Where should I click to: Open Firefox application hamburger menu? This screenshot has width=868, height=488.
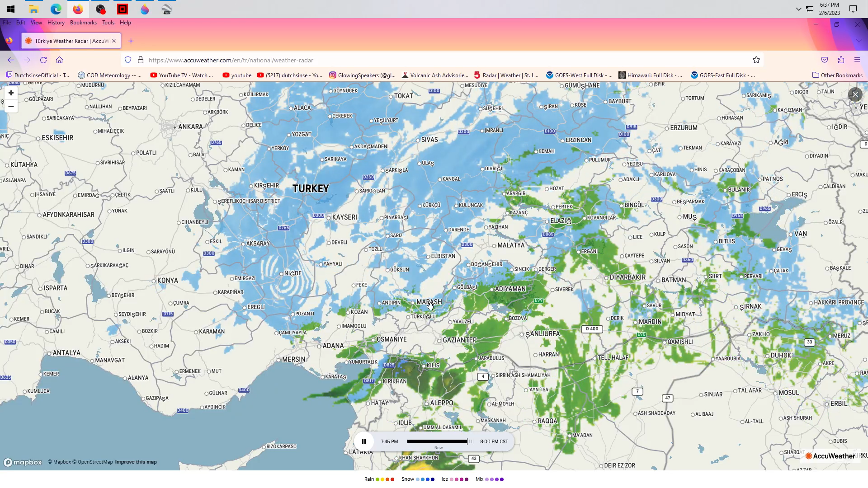857,60
